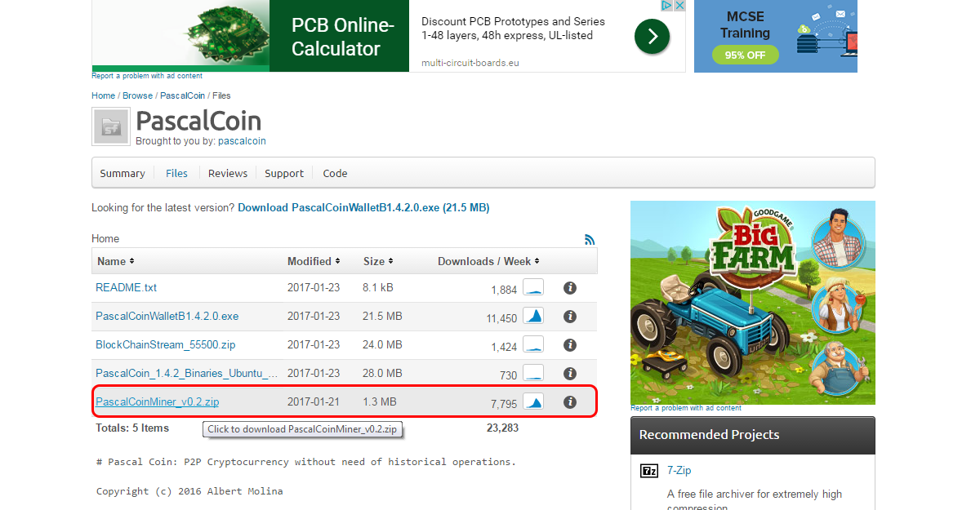The width and height of the screenshot is (980, 510).
Task: Open the Code tab
Action: 335,173
